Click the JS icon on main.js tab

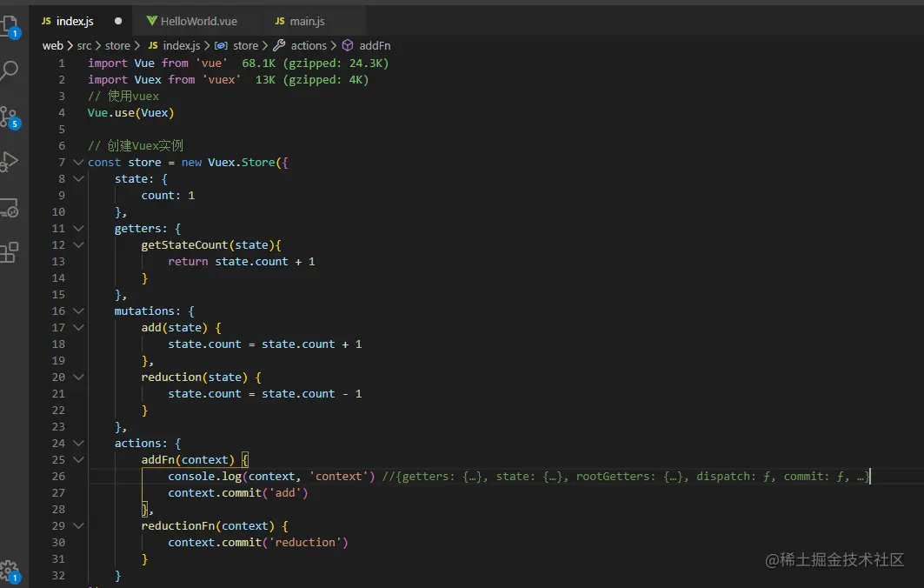[x=279, y=21]
